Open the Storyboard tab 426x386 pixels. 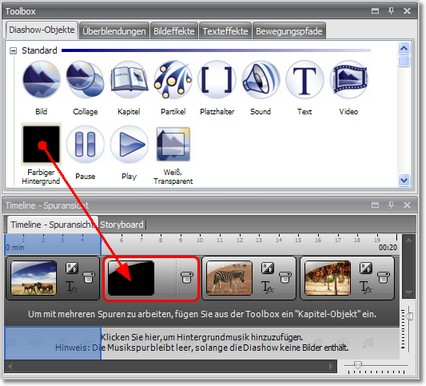[122, 225]
